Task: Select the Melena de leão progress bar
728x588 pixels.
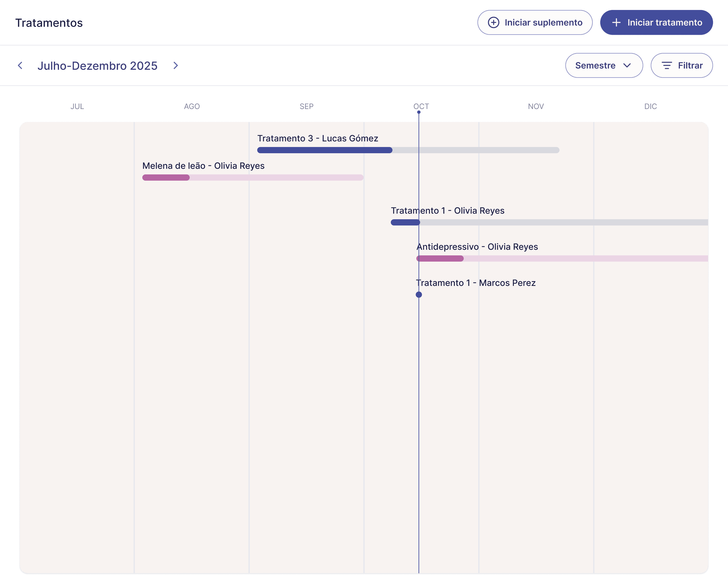Action: click(252, 178)
